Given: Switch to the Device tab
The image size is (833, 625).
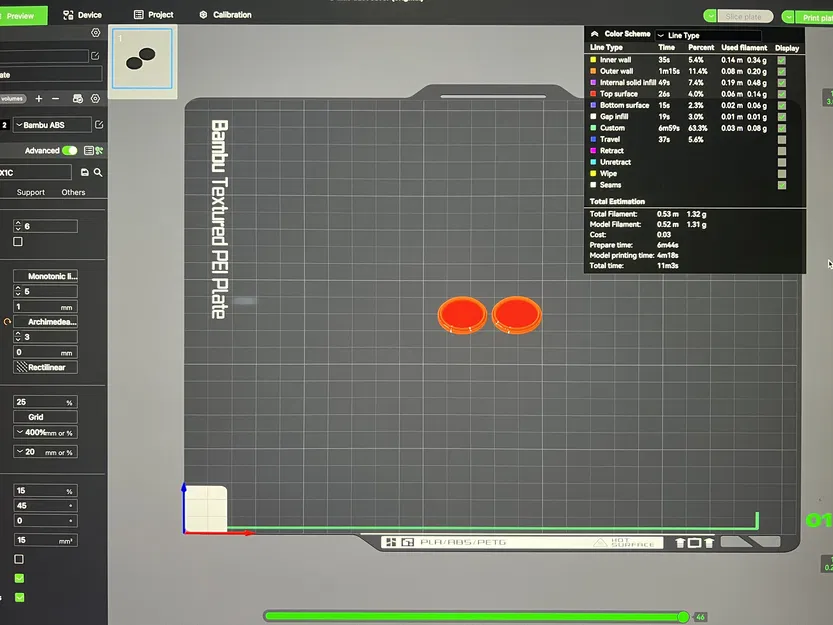Looking at the screenshot, I should point(82,15).
